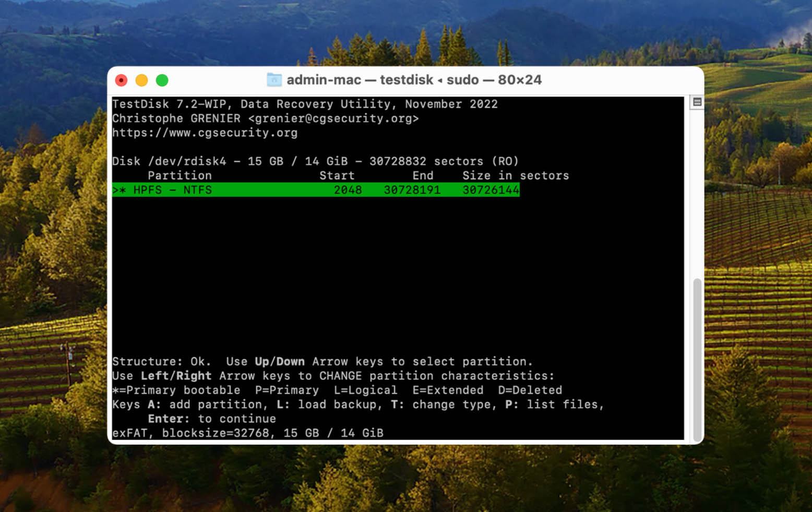
Task: Click the cgsecurity.org URL link
Action: (205, 133)
